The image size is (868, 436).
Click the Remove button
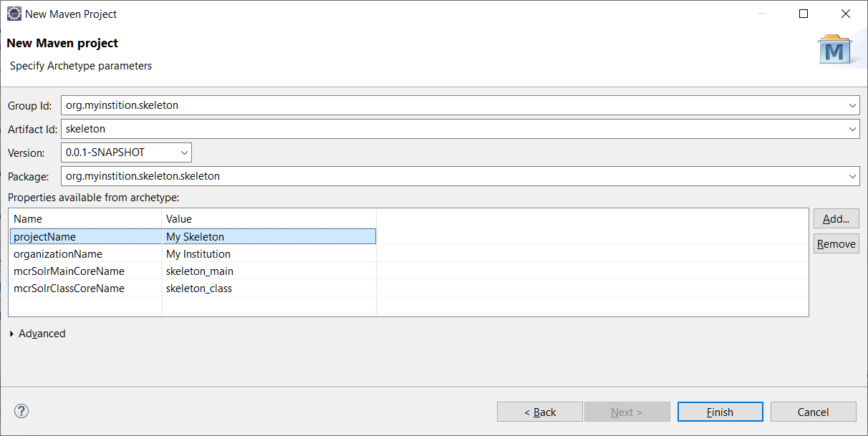(836, 243)
